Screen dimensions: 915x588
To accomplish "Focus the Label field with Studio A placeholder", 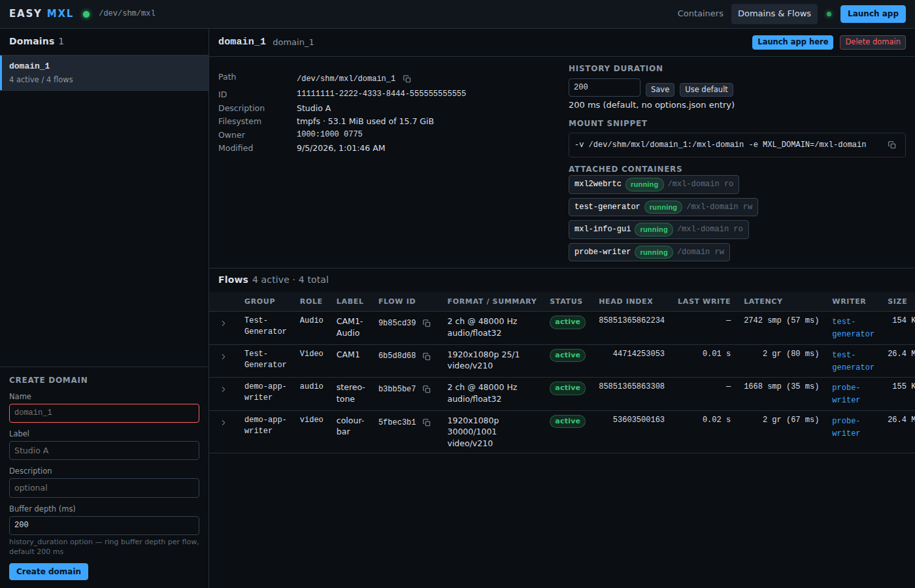I will point(104,451).
